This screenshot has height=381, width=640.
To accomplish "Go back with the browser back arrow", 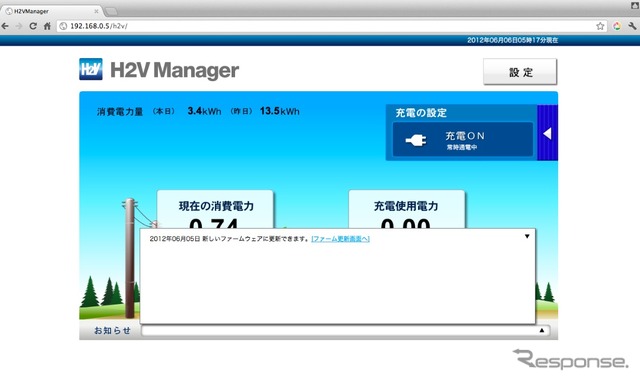I will (5, 26).
